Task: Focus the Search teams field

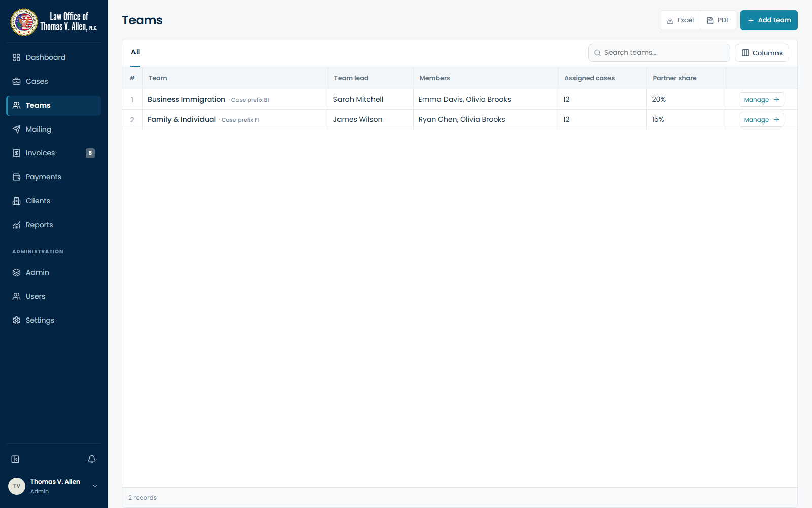Action: click(x=659, y=53)
